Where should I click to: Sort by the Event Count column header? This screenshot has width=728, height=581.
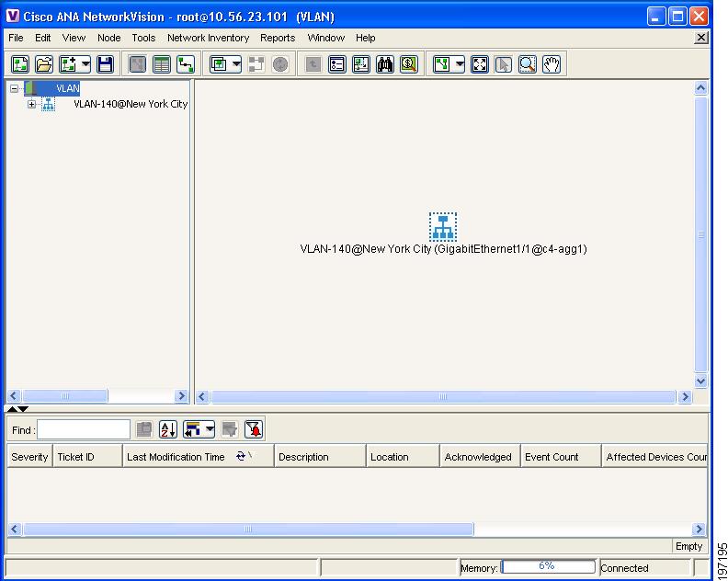(x=562, y=457)
